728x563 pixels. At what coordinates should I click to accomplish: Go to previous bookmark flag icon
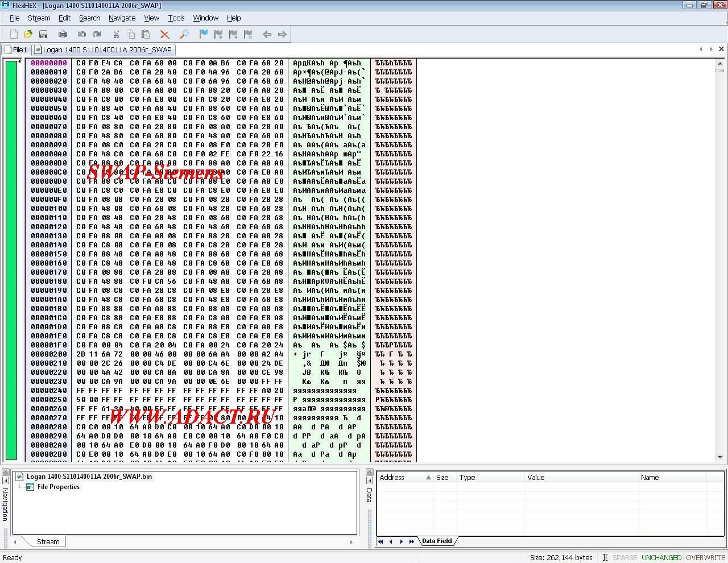(x=233, y=35)
